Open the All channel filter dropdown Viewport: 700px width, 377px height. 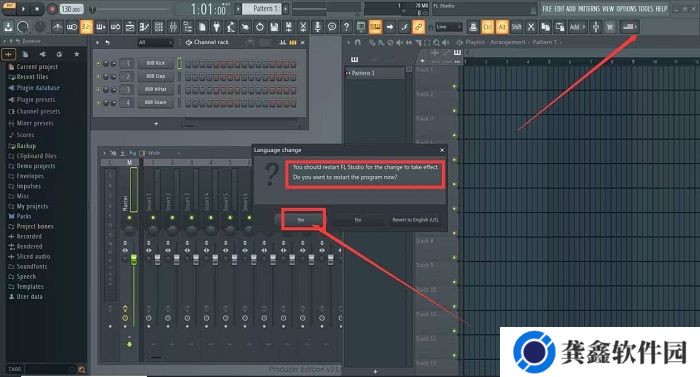click(x=154, y=42)
